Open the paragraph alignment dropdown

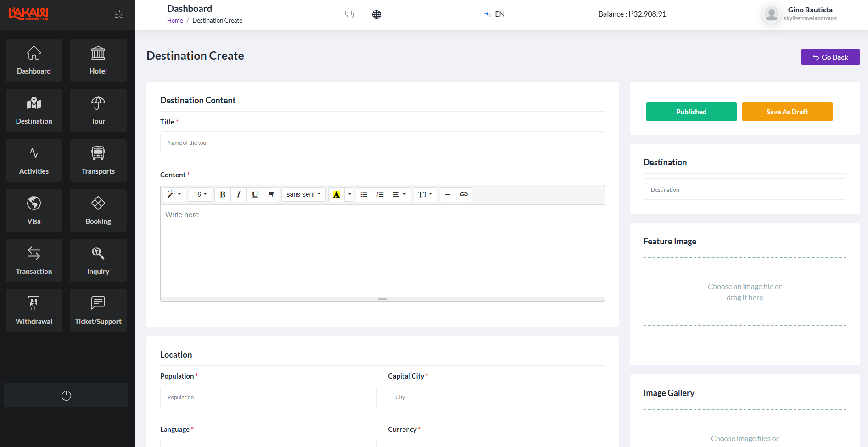point(399,194)
